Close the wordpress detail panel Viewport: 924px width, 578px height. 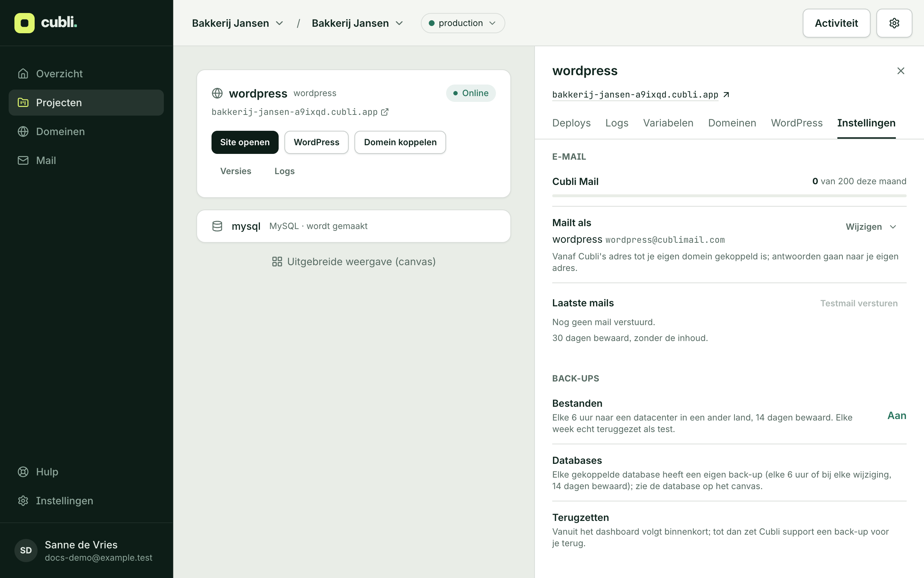(901, 71)
